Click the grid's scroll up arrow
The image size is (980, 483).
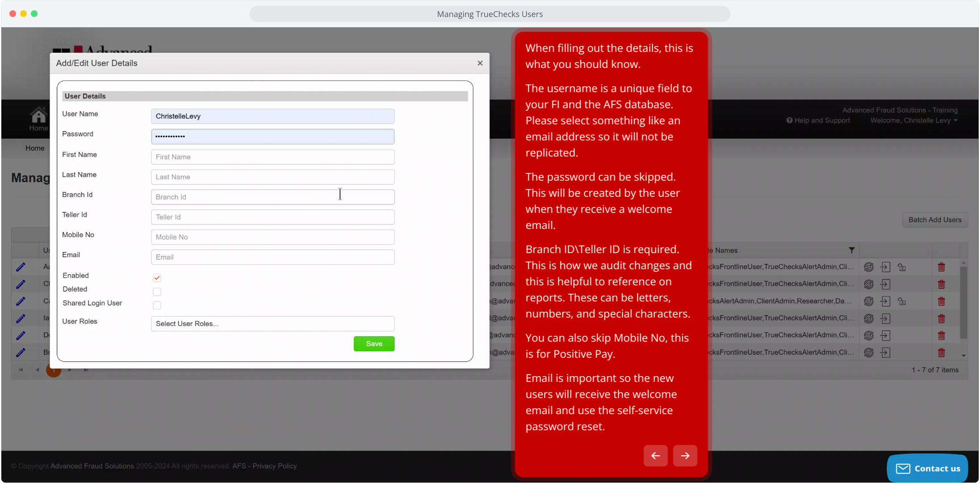[x=963, y=263]
